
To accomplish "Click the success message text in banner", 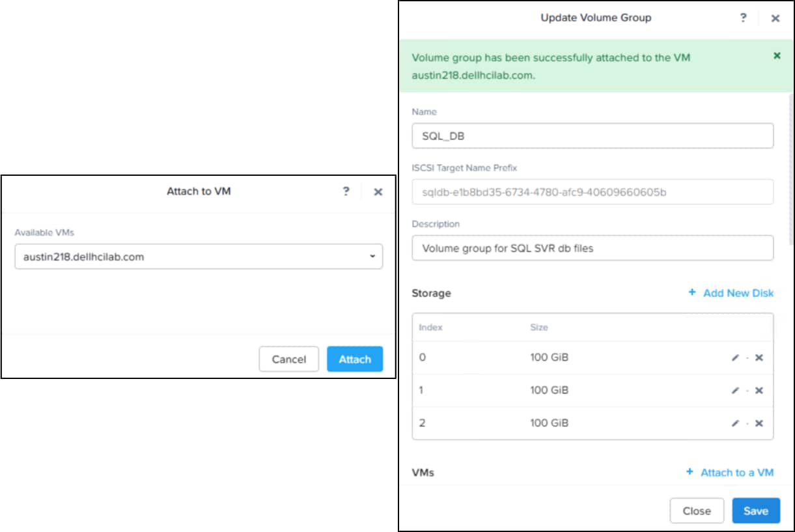I will coord(551,66).
